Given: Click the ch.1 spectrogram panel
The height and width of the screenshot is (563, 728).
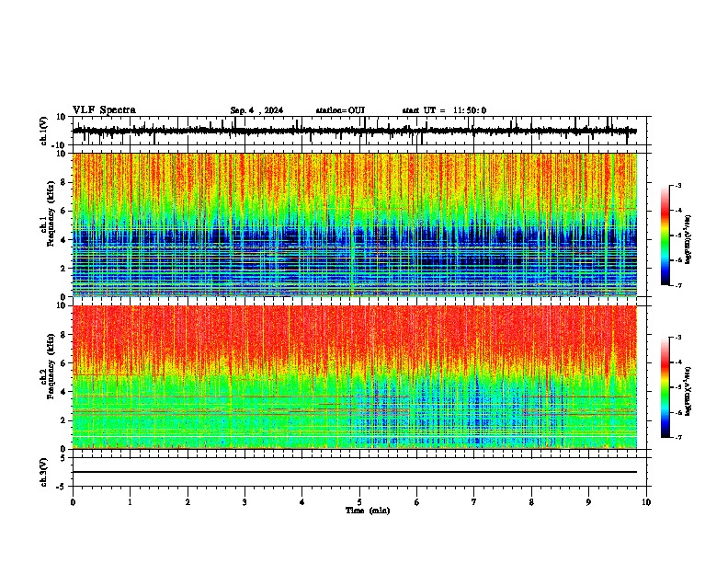Looking at the screenshot, I should [x=355, y=224].
